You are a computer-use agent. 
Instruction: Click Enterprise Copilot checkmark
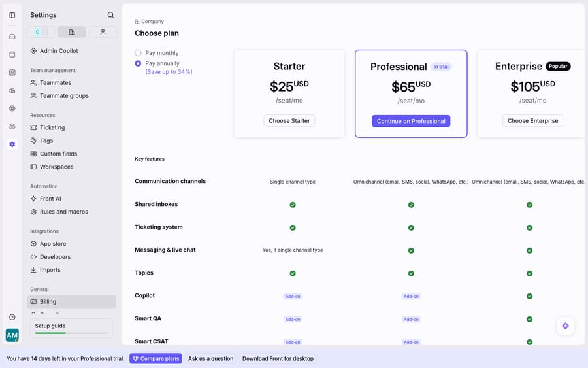(529, 296)
